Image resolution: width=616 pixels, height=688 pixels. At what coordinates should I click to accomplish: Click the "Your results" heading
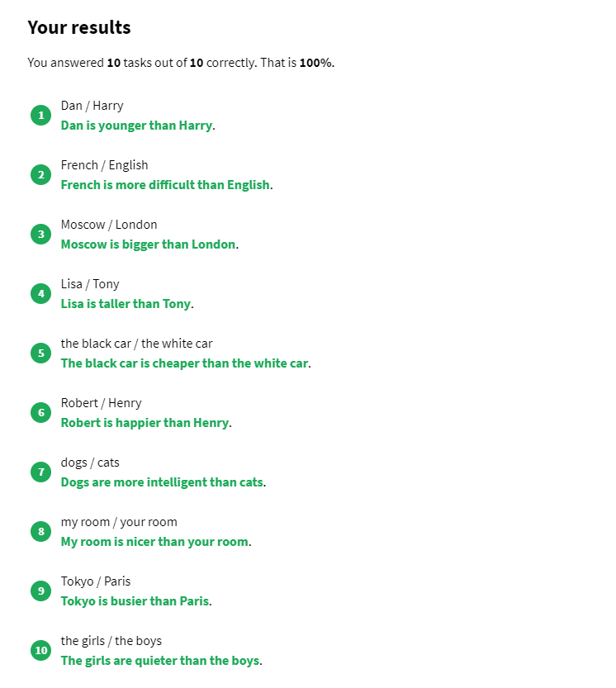tap(79, 27)
